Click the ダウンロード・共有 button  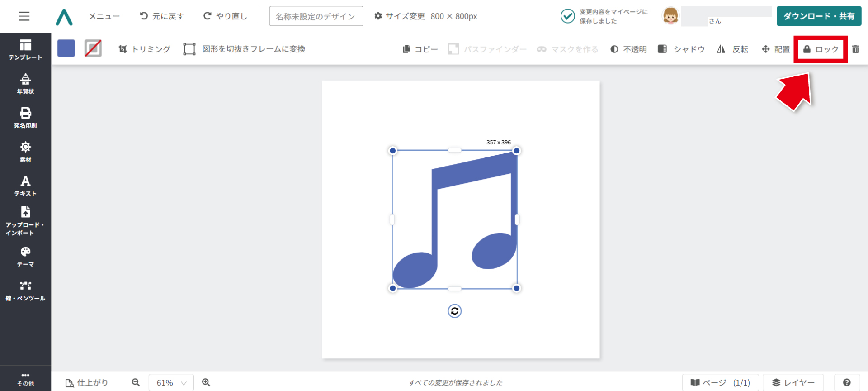pyautogui.click(x=819, y=16)
